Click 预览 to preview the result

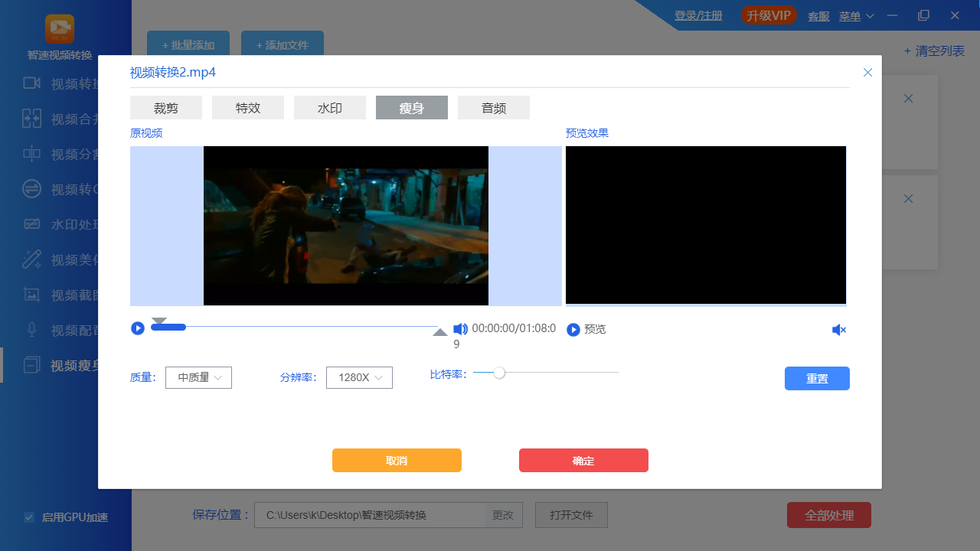pyautogui.click(x=586, y=329)
